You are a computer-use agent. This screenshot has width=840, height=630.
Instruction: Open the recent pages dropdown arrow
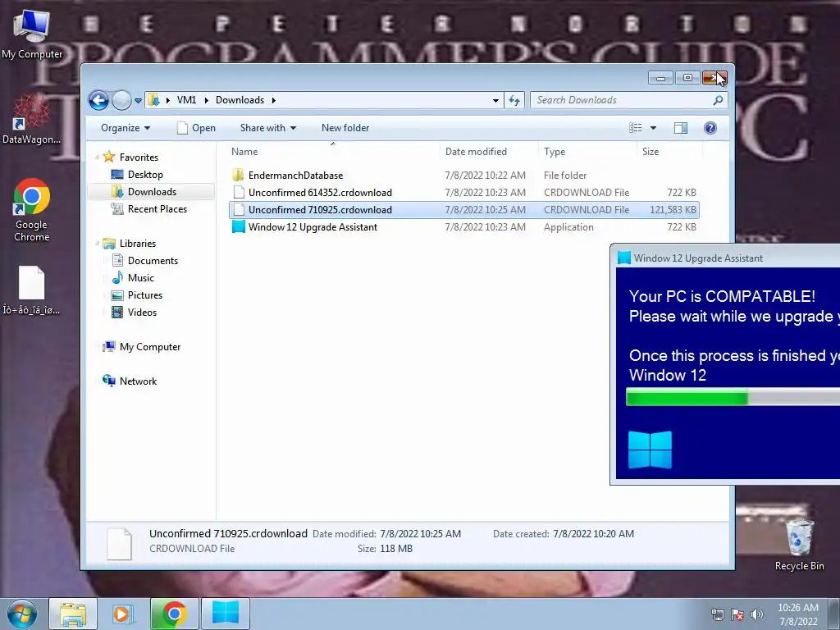138,101
